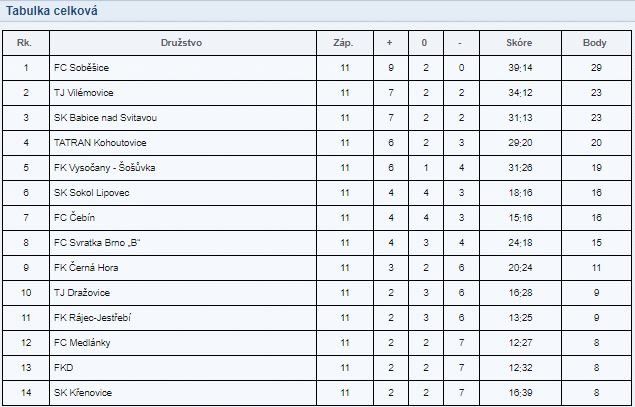Click the Tabulka celková heading

tap(51, 11)
